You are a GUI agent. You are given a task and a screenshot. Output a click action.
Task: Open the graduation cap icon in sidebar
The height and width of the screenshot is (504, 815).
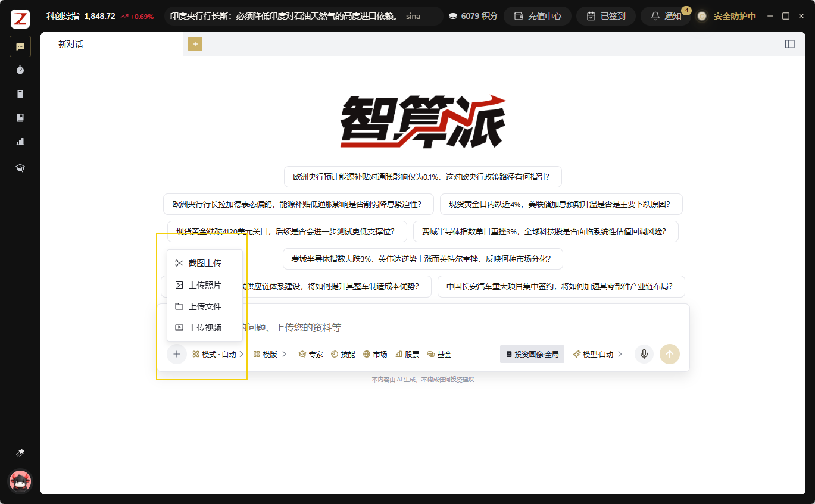pos(20,168)
